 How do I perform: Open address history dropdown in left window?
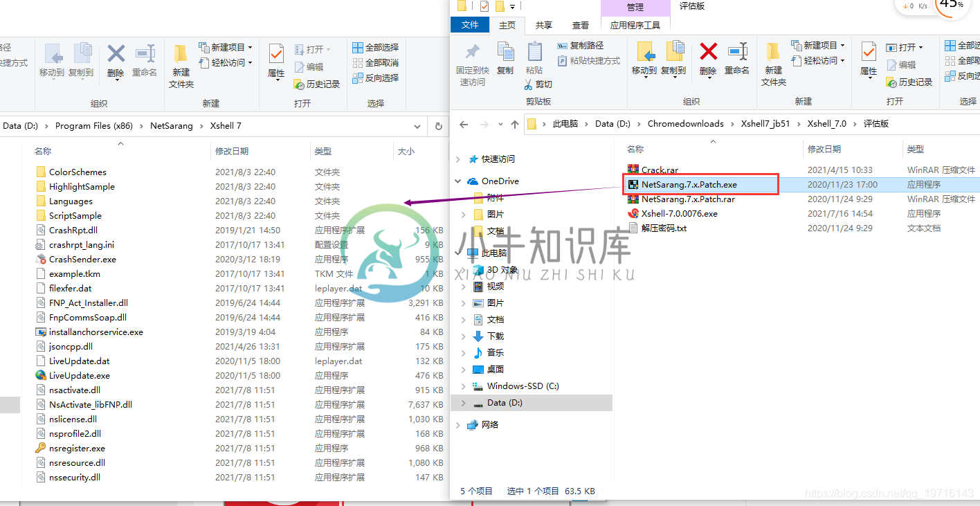tap(417, 127)
